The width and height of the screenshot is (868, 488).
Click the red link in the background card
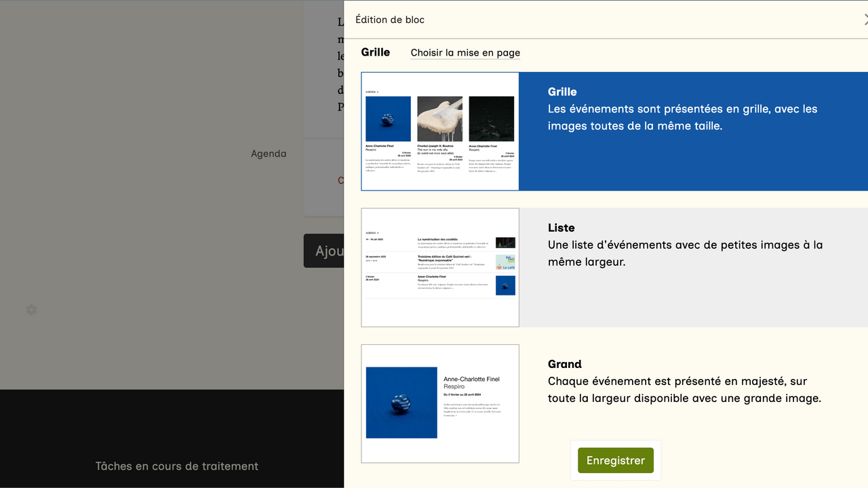[x=340, y=180]
